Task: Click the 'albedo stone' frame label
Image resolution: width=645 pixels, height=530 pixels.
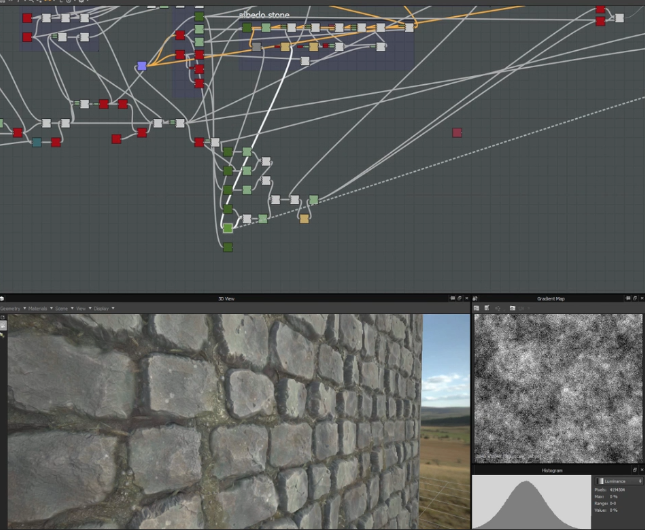Action: (265, 16)
